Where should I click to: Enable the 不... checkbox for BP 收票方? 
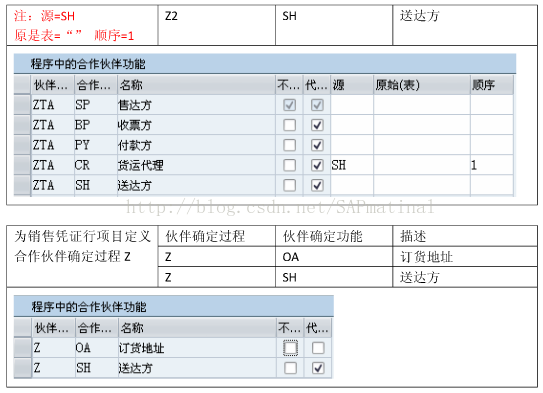pyautogui.click(x=290, y=125)
